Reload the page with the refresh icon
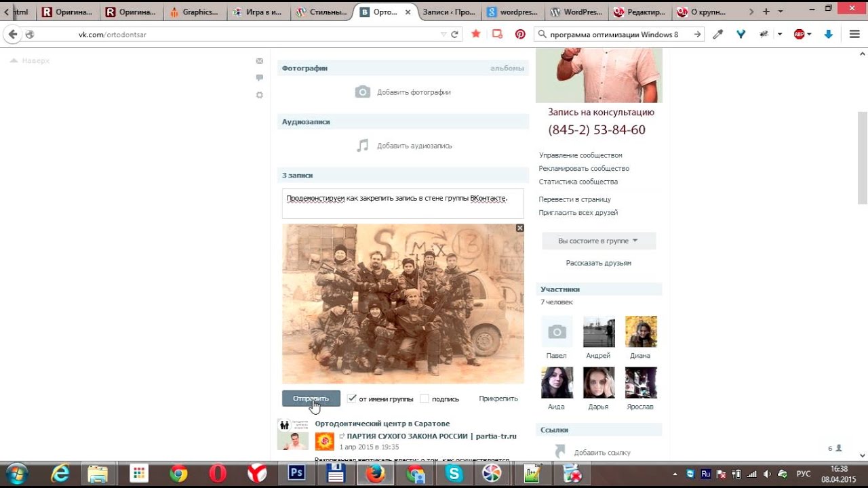Image resolution: width=868 pixels, height=488 pixels. [x=454, y=35]
